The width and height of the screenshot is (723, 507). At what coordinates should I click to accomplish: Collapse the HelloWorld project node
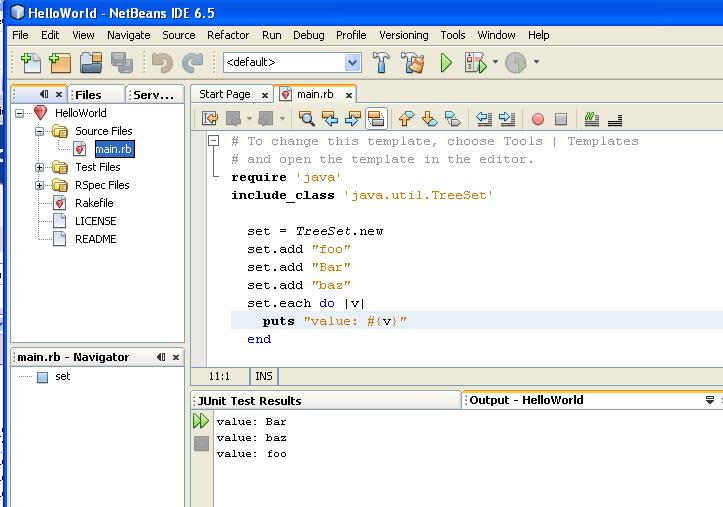[19, 113]
